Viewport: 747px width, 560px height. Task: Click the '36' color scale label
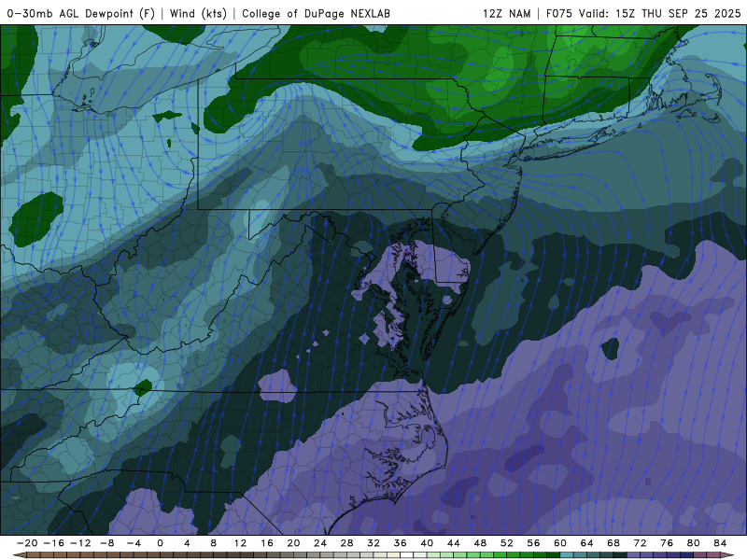[x=401, y=543]
